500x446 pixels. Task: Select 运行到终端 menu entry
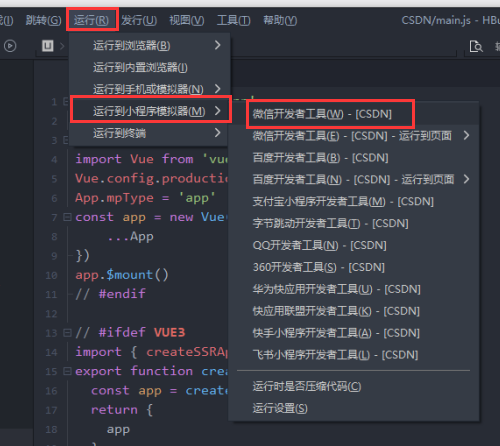[149, 133]
